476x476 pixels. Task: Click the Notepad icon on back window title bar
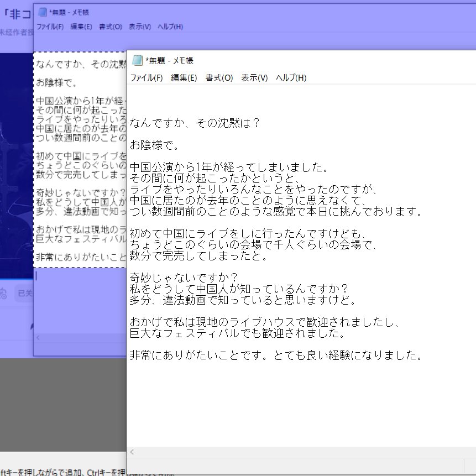tap(43, 12)
